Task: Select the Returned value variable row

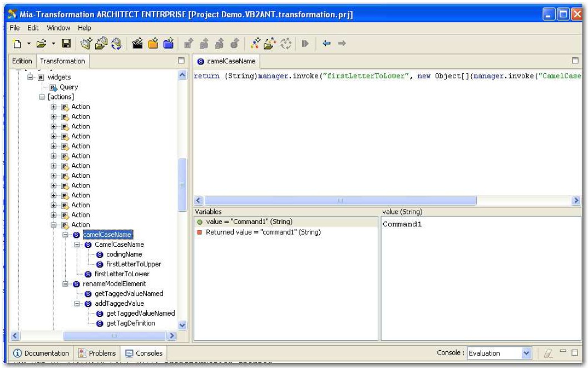Action: click(x=263, y=232)
